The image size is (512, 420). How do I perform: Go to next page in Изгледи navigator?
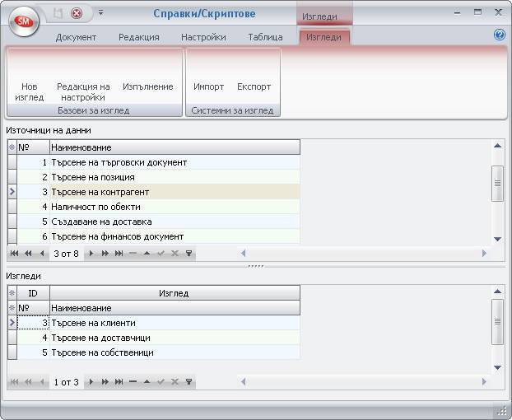click(x=105, y=381)
